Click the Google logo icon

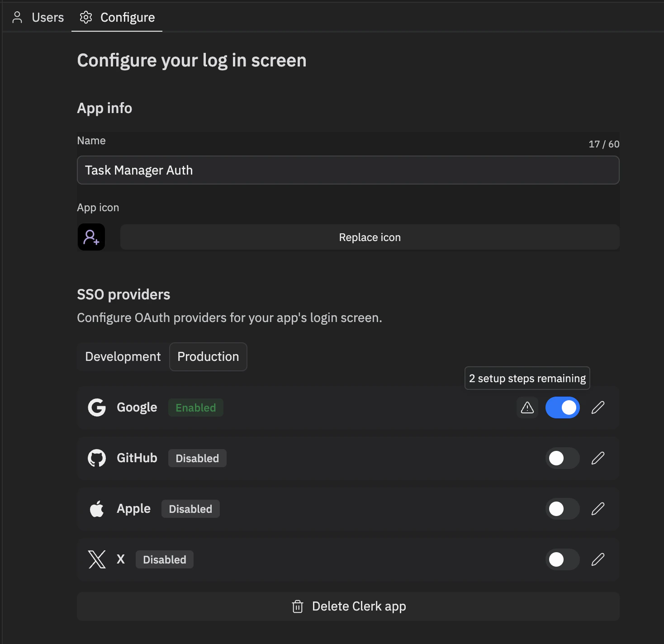click(x=97, y=407)
